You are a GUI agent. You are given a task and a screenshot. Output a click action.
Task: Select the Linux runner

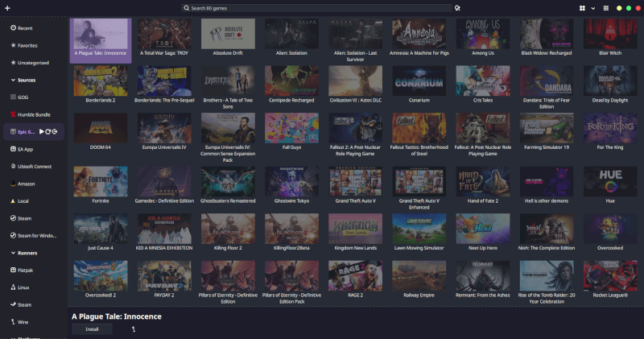coord(34,287)
